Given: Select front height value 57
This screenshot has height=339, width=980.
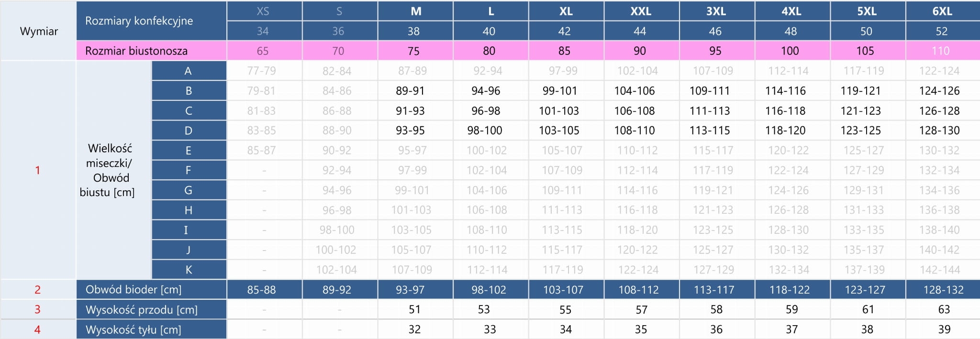Looking at the screenshot, I should pos(641,310).
